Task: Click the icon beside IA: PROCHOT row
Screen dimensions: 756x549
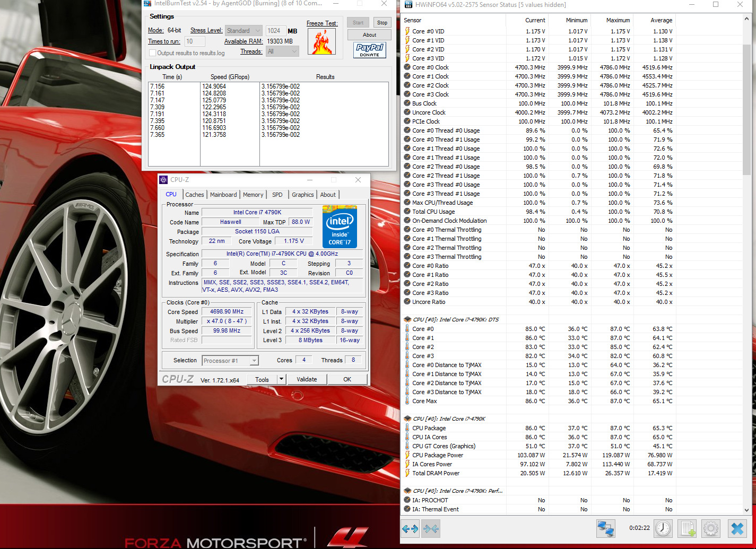Action: coord(407,500)
